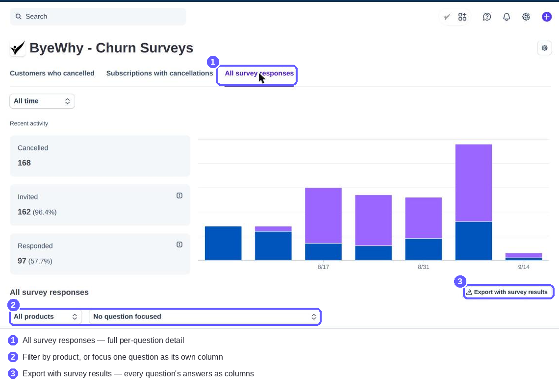The width and height of the screenshot is (559, 392).
Task: Click the purple bar segment above 8/17
Action: [x=323, y=216]
